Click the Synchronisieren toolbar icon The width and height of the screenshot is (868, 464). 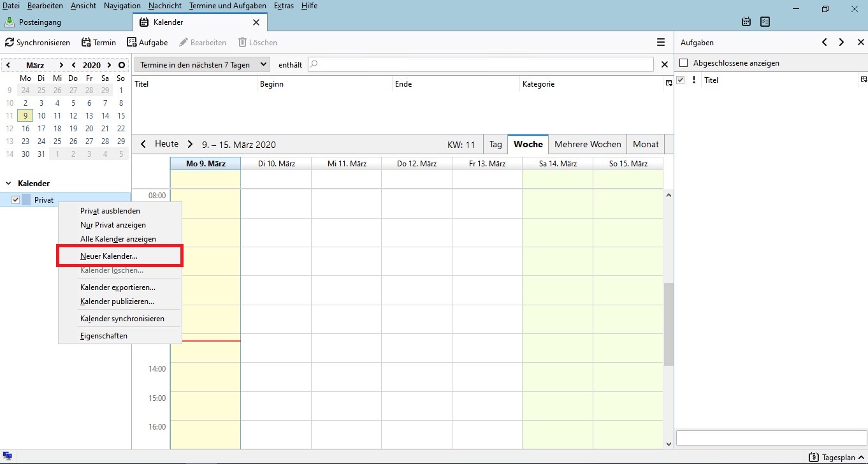pos(10,43)
